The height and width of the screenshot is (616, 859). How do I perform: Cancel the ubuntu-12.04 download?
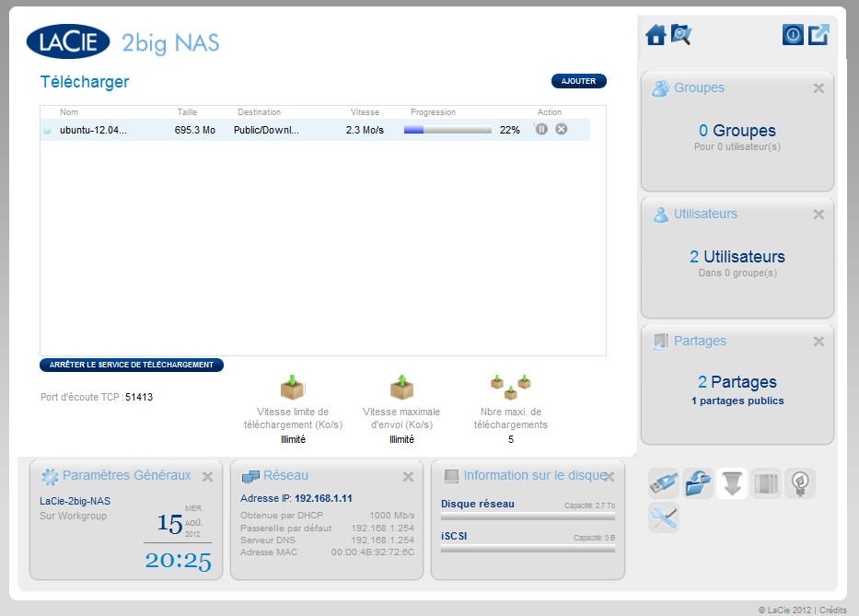click(561, 129)
